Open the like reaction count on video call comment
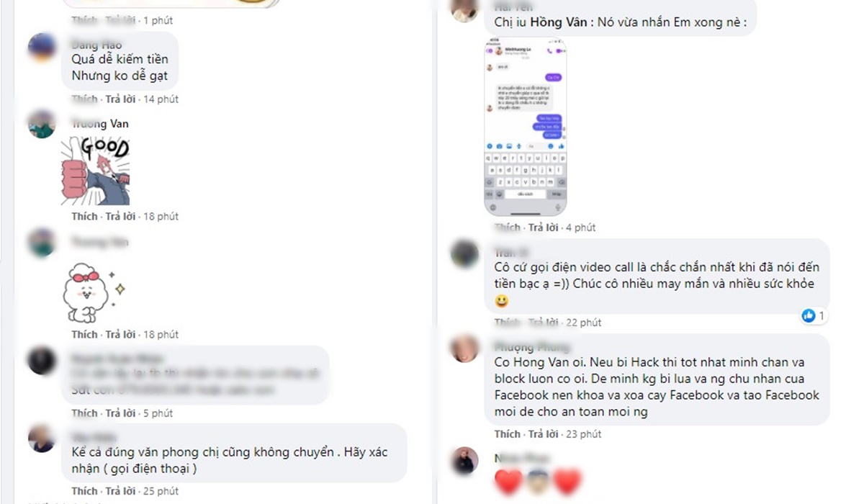This screenshot has width=864, height=504. [813, 315]
